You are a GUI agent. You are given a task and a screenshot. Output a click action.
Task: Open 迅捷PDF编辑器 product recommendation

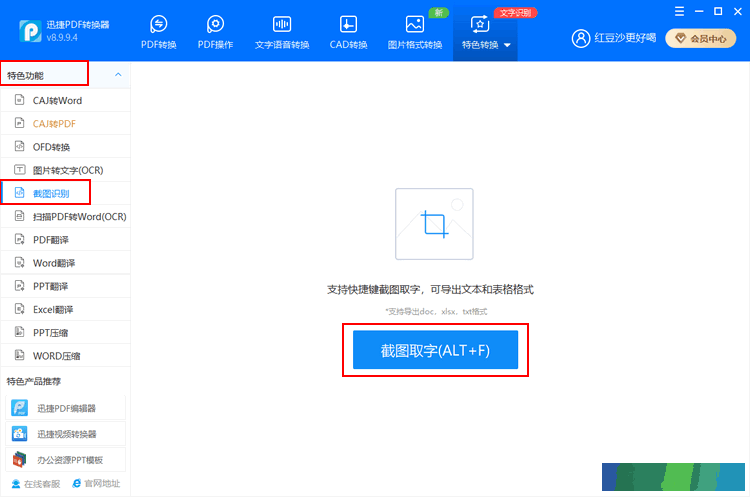point(66,408)
